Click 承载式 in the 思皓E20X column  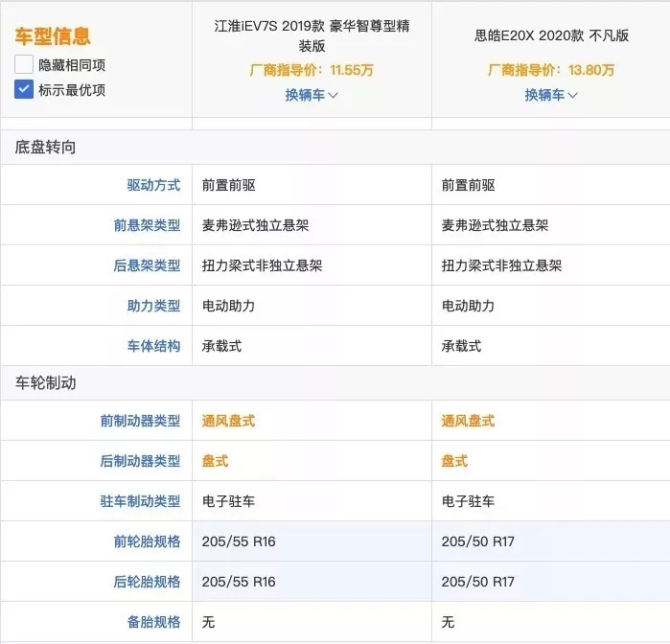tap(461, 346)
